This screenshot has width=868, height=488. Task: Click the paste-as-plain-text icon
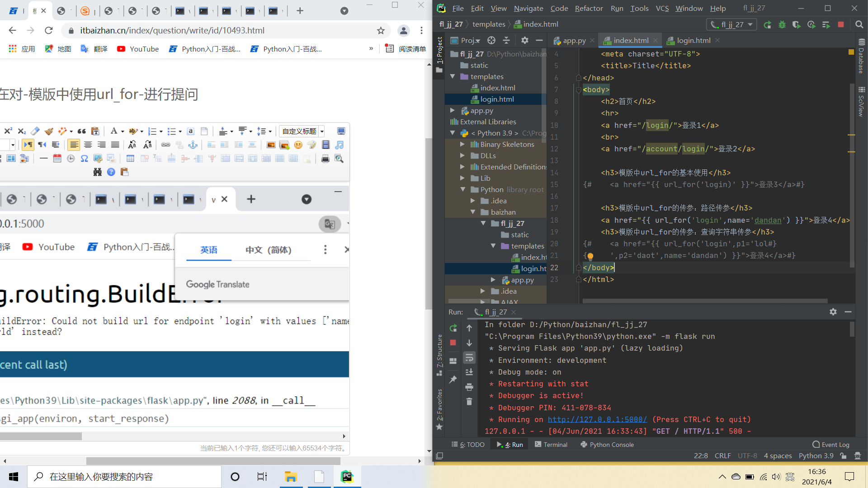click(x=95, y=131)
